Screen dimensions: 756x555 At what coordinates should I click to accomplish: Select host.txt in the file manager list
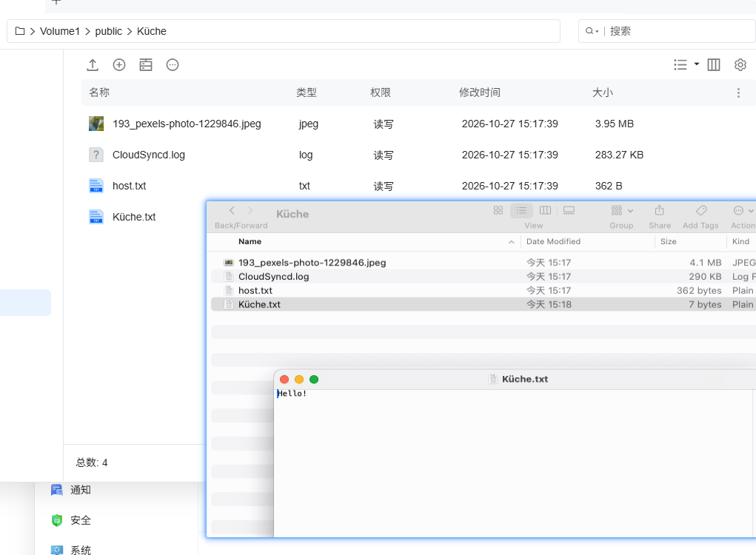tap(130, 186)
